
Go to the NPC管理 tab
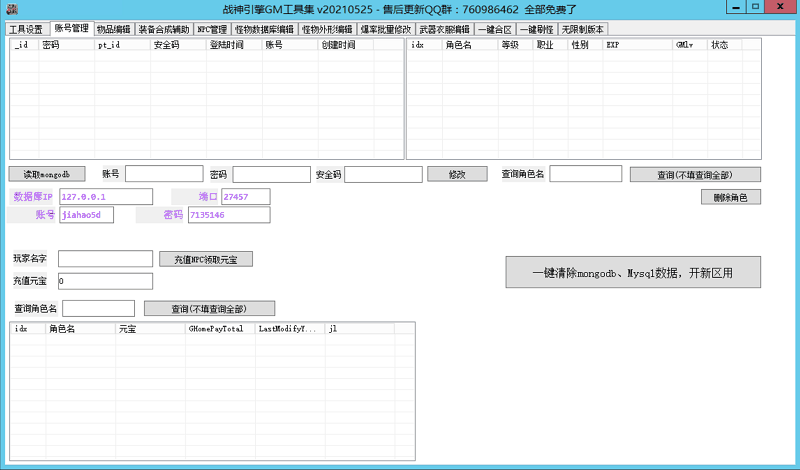(212, 30)
